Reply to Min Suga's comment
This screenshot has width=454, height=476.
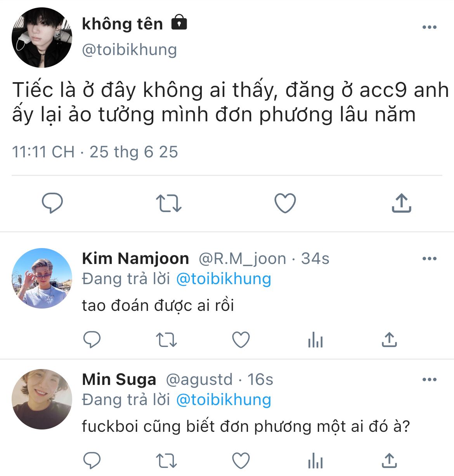tap(92, 460)
